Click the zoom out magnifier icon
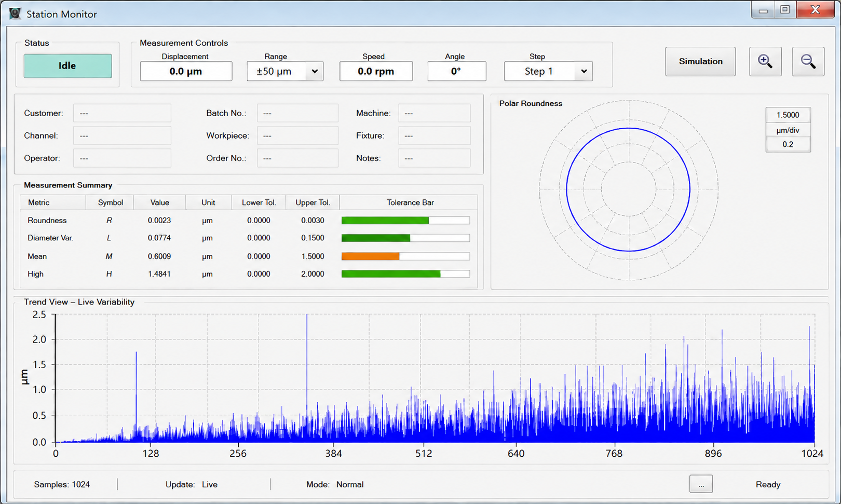 [808, 61]
